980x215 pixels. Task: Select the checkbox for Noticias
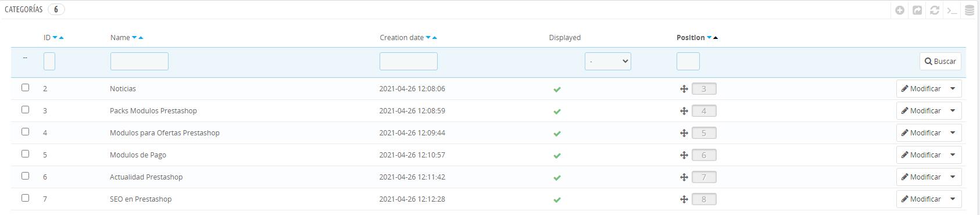[25, 87]
